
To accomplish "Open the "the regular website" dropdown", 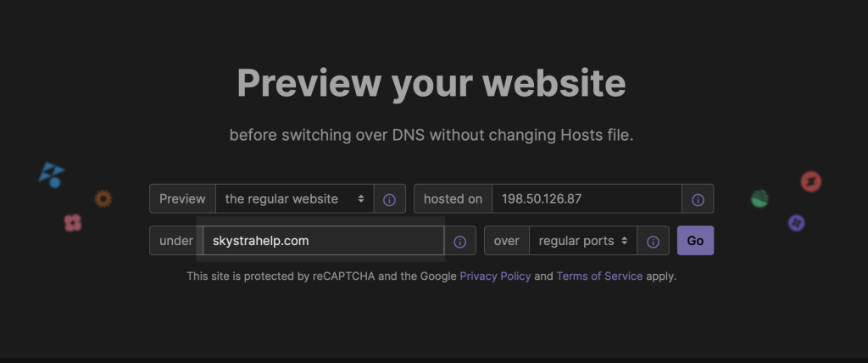I will click(294, 199).
